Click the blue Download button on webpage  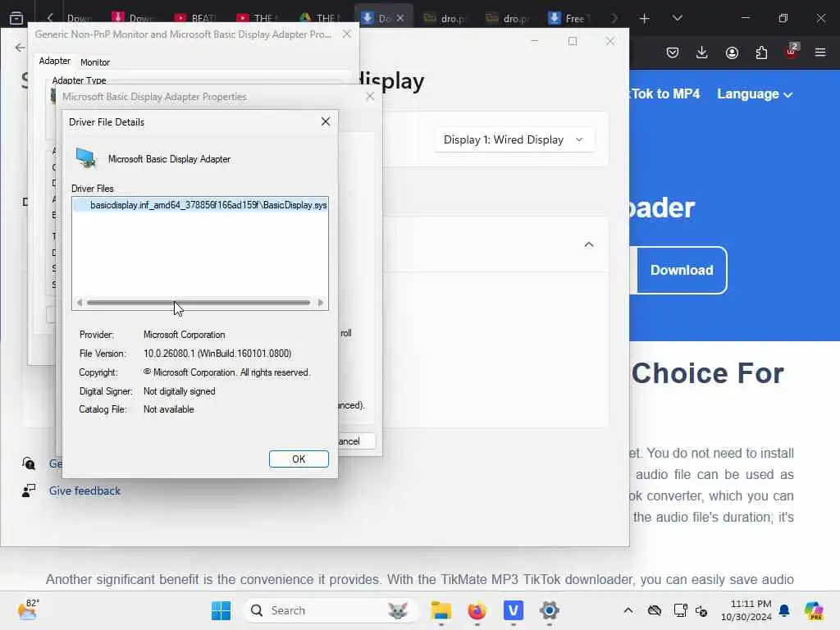coord(682,270)
